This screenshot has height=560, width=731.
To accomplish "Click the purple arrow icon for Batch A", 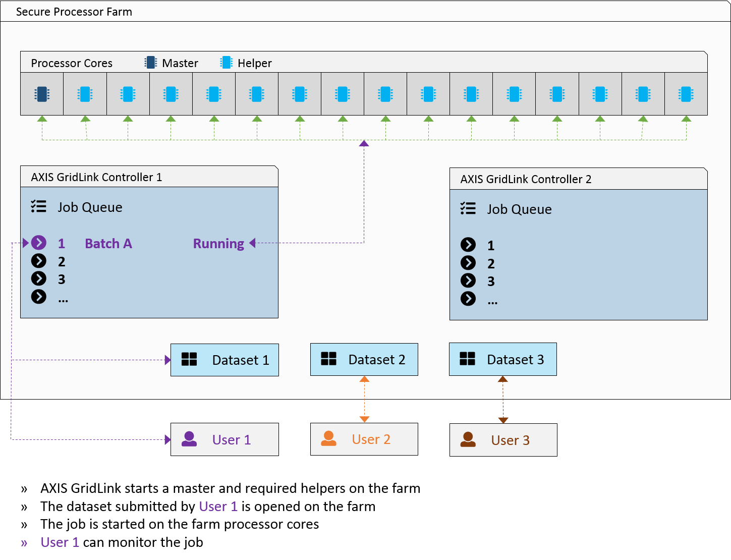I will click(x=39, y=243).
